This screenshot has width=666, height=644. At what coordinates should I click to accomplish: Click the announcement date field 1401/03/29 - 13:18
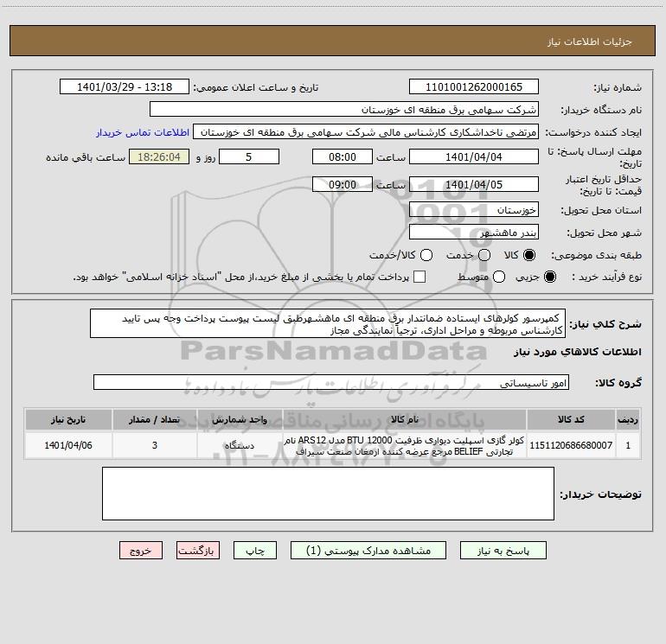125,86
